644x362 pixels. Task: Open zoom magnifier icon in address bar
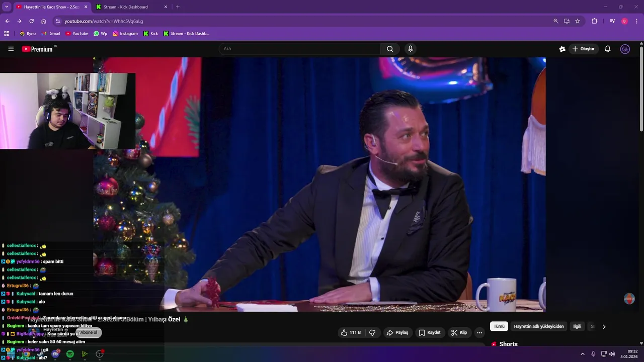555,21
